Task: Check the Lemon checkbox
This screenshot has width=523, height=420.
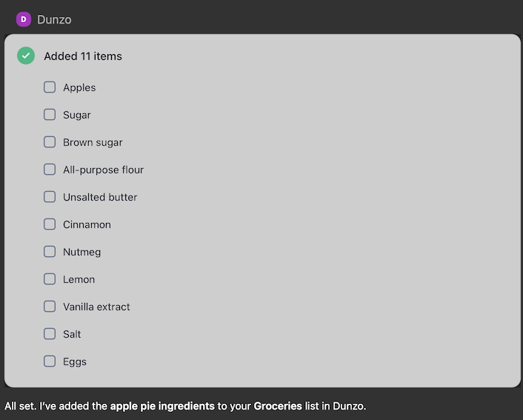Action: [50, 279]
